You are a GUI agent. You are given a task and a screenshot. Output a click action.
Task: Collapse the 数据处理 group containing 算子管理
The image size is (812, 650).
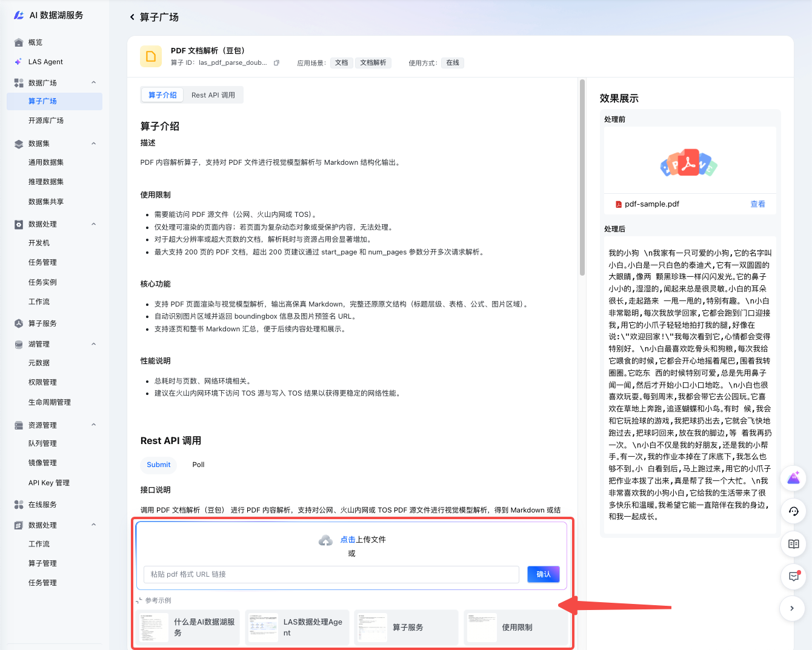pos(94,525)
